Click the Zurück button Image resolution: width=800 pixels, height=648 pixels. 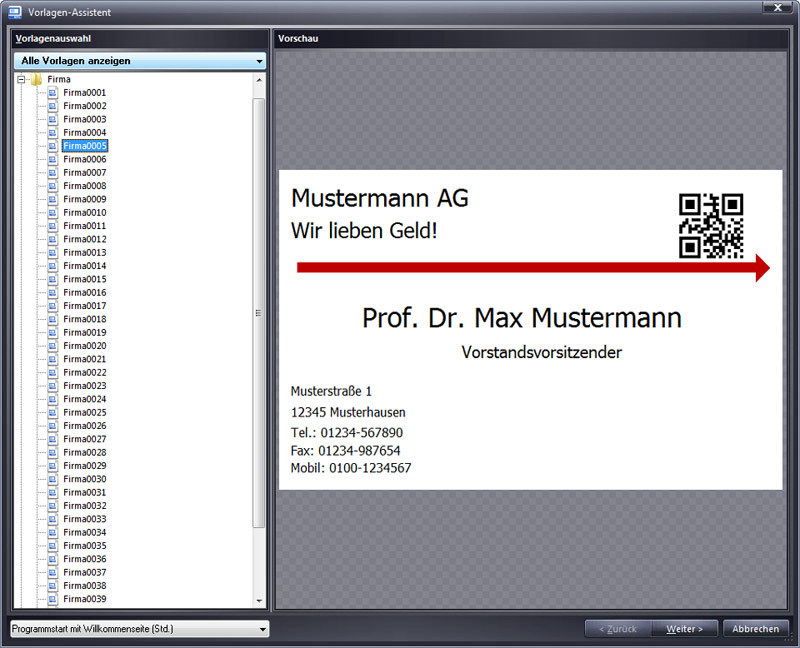tap(618, 629)
